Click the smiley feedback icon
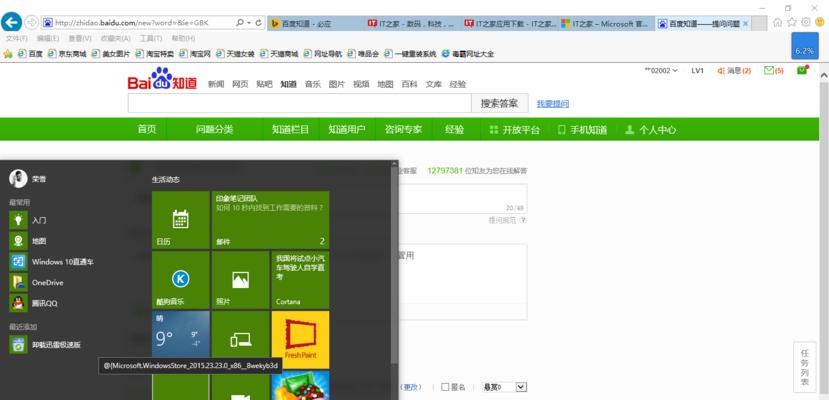This screenshot has width=829, height=400. pyautogui.click(x=820, y=22)
